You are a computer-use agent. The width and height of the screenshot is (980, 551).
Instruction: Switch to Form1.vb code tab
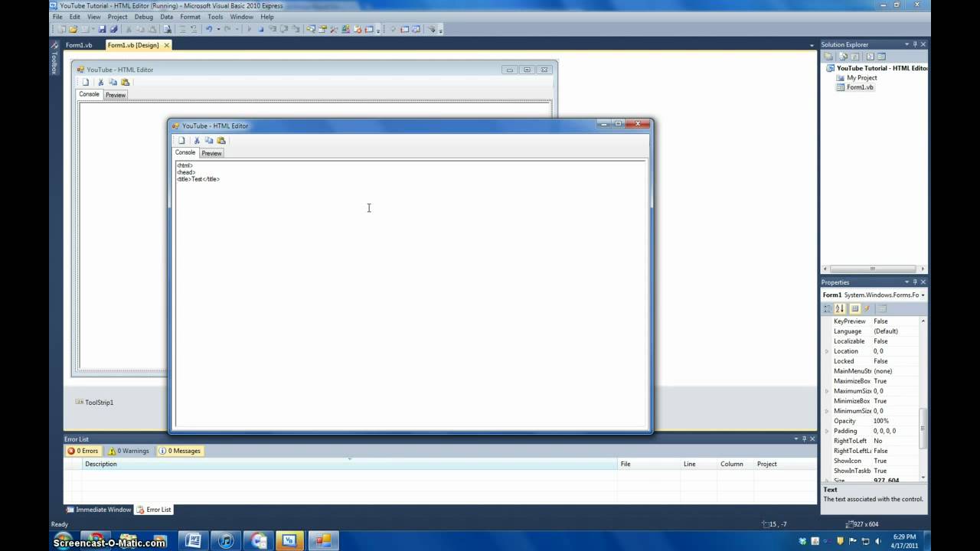click(x=79, y=45)
